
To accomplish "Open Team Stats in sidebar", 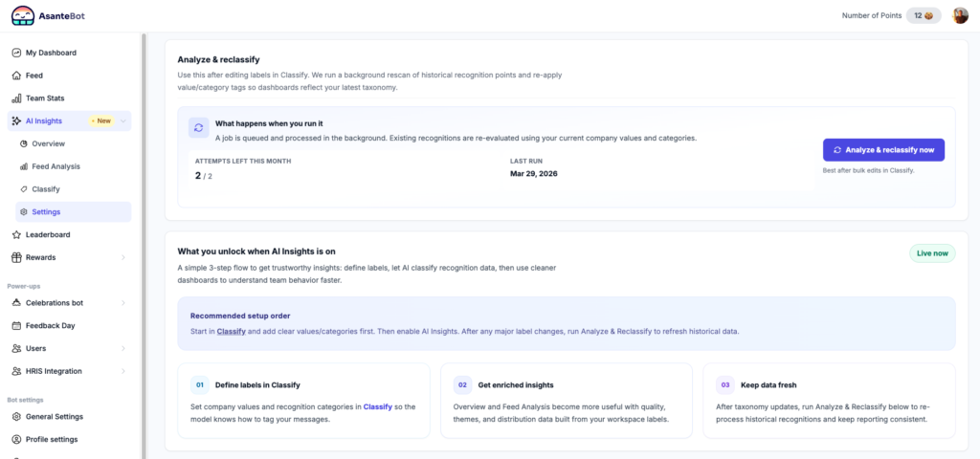I will [45, 98].
